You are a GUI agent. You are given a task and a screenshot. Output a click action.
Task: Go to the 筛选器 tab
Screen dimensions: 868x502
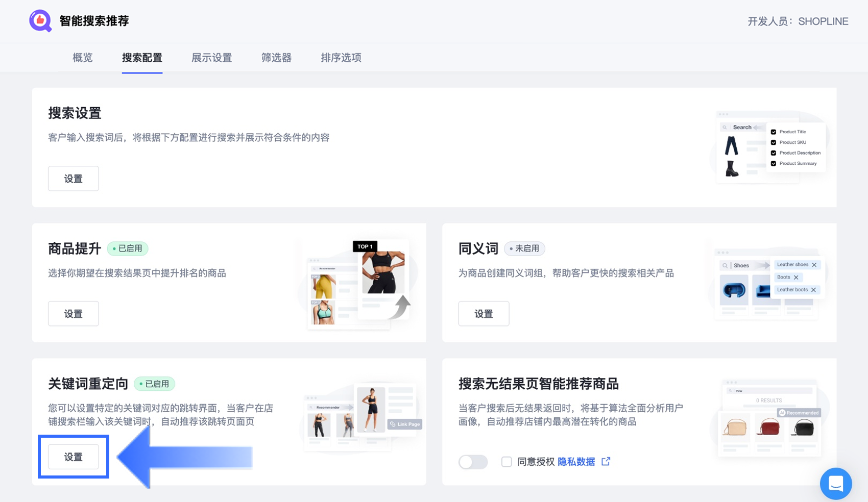(x=276, y=58)
